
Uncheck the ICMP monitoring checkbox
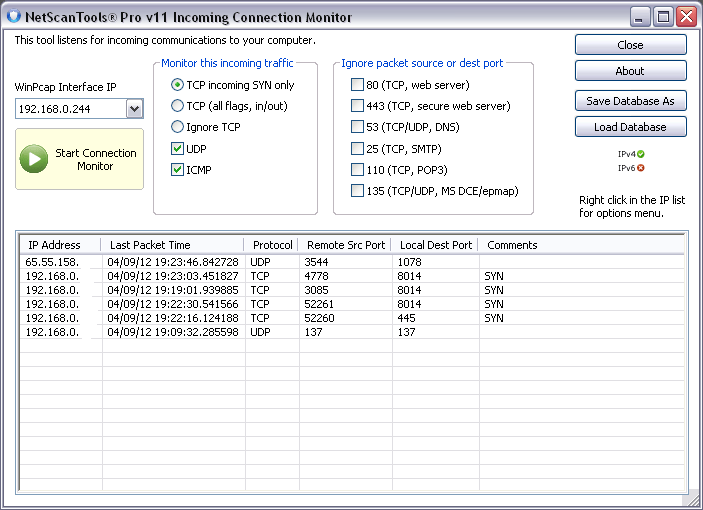coord(178,169)
